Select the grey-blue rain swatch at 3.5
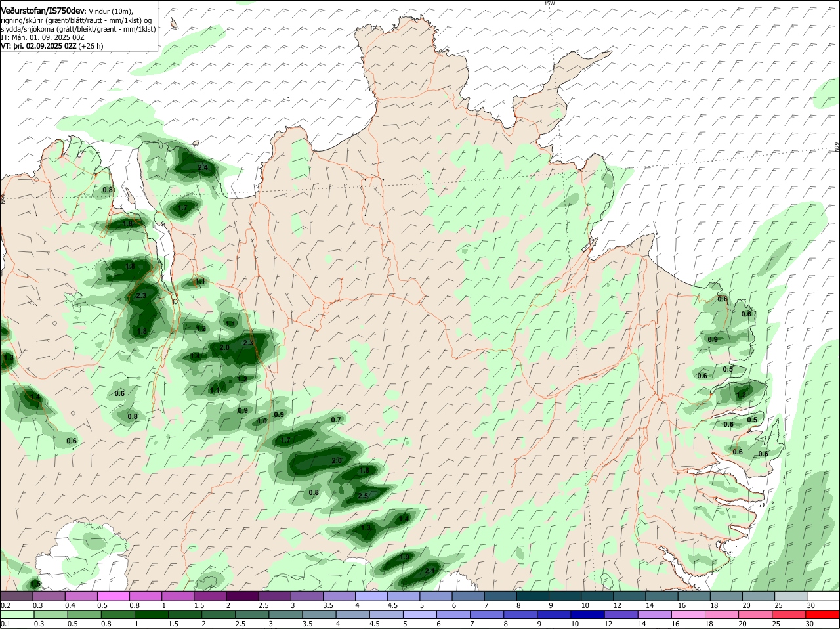840x629 pixels. click(320, 615)
